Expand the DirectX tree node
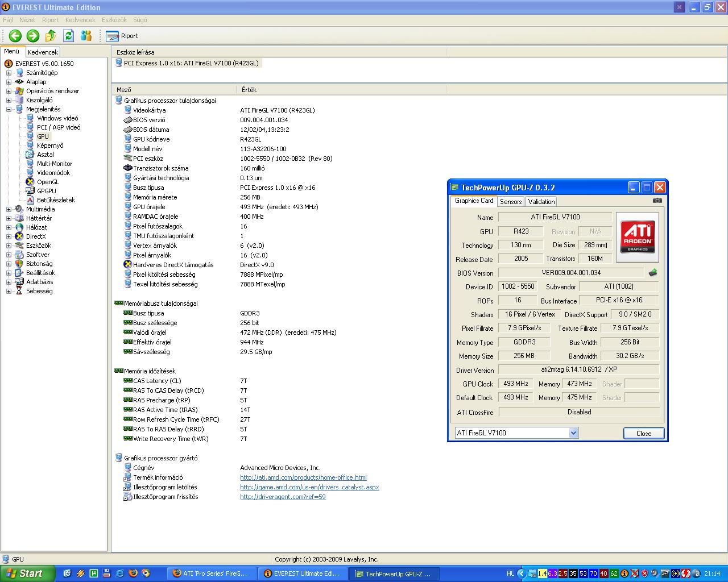728x582 pixels. point(9,236)
